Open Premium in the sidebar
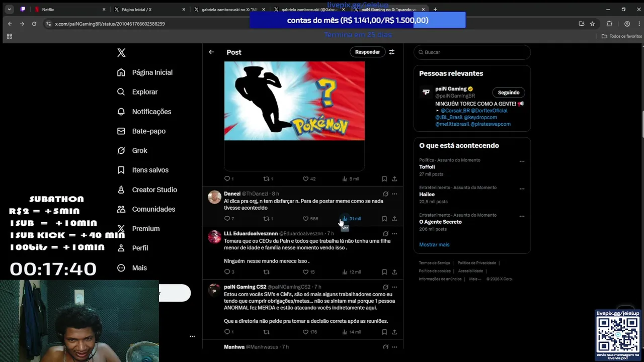 click(x=138, y=228)
